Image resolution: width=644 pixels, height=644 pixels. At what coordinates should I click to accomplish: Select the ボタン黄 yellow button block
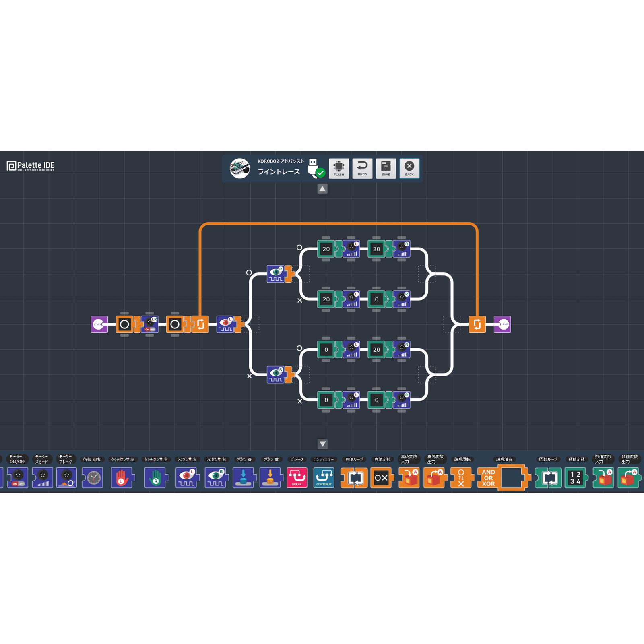pos(270,478)
